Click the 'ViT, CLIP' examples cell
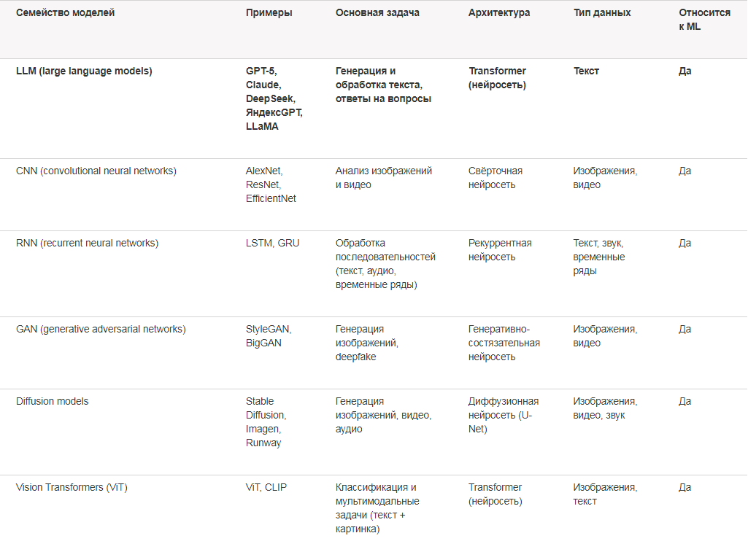The image size is (748, 560). pyautogui.click(x=266, y=488)
